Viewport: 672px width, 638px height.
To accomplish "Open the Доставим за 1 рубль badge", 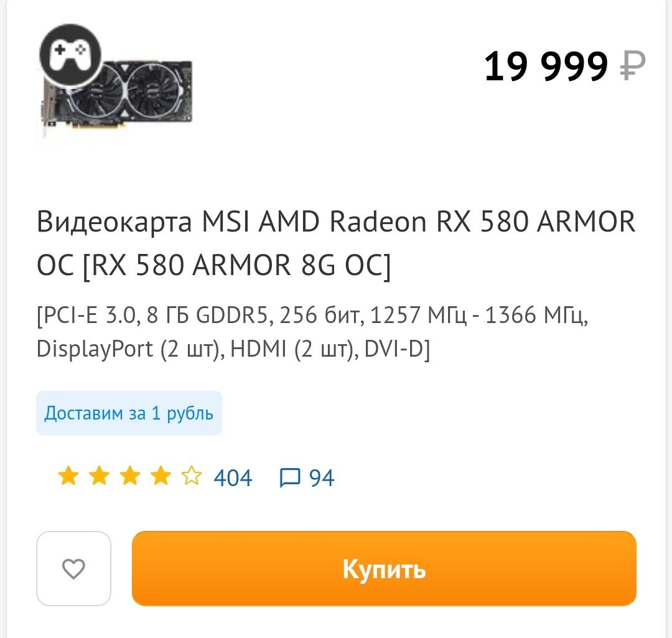I will pyautogui.click(x=129, y=413).
